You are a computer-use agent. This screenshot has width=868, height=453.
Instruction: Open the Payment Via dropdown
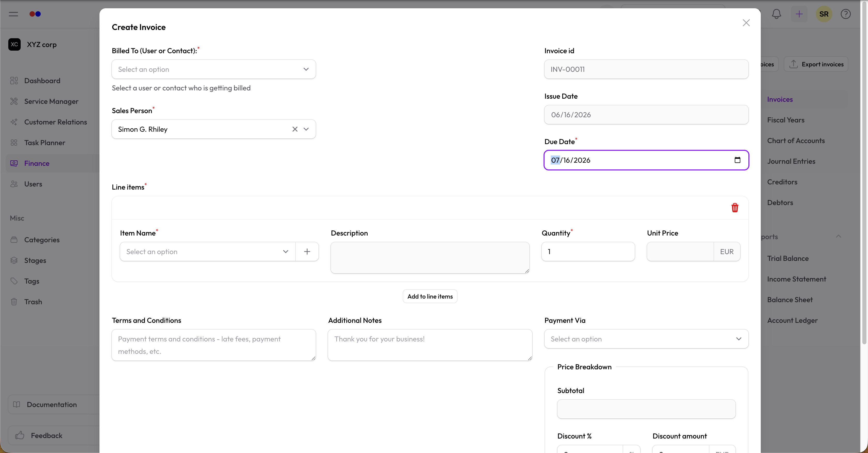click(646, 339)
